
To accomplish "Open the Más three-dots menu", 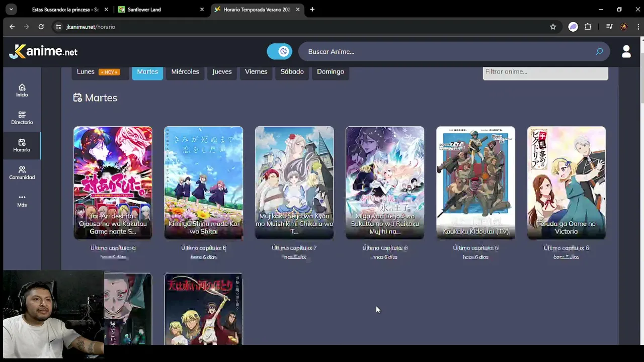I will [x=22, y=201].
